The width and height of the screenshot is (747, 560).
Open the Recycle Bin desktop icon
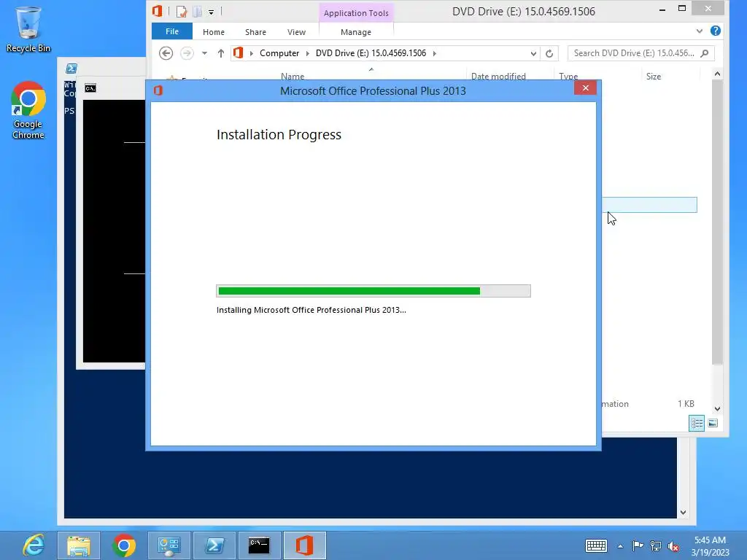[28, 29]
